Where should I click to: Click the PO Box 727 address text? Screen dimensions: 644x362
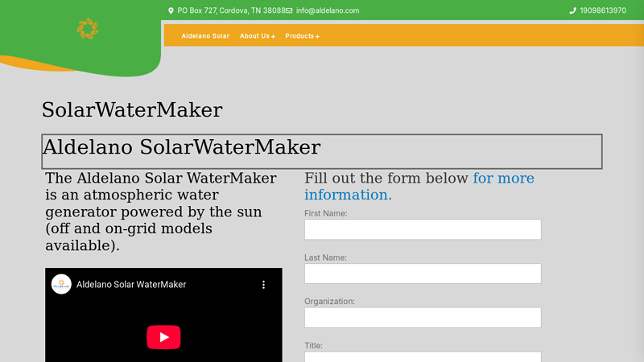231,10
